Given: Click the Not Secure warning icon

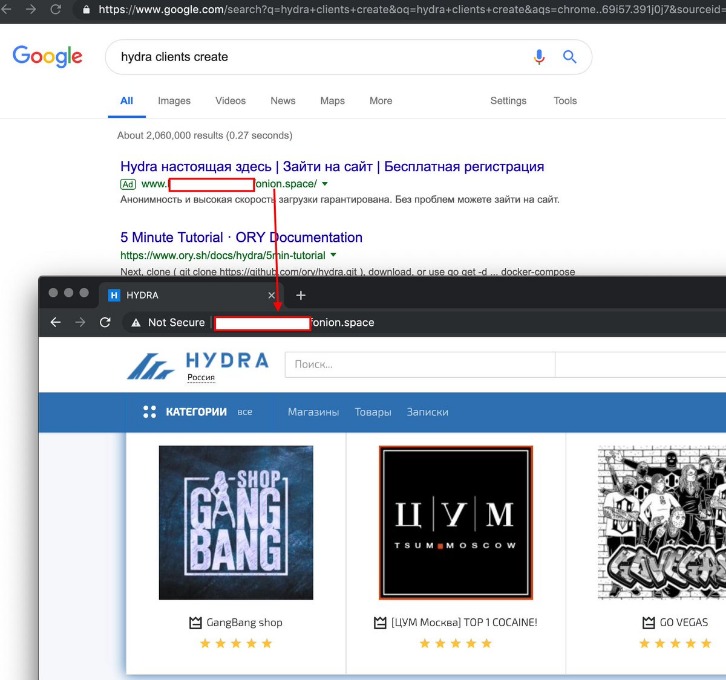Looking at the screenshot, I should coord(135,322).
